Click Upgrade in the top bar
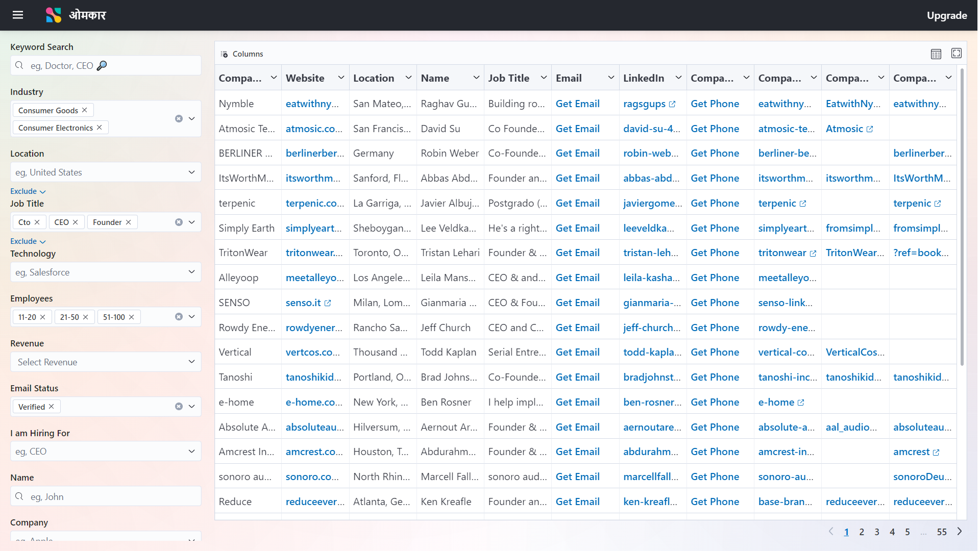The image size is (980, 551). pos(947,15)
